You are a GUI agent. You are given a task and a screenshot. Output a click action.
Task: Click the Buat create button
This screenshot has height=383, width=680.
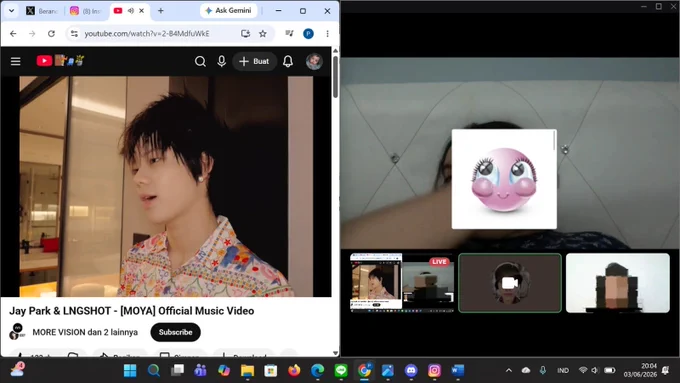[x=255, y=61]
